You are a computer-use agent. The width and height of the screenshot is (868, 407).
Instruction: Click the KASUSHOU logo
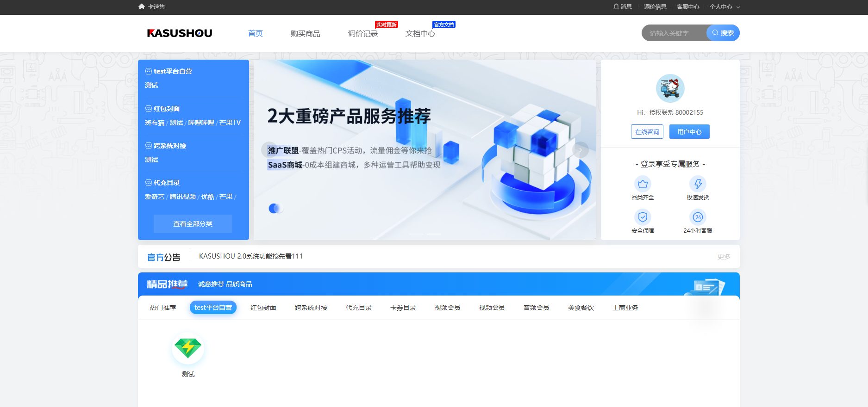pyautogui.click(x=180, y=33)
